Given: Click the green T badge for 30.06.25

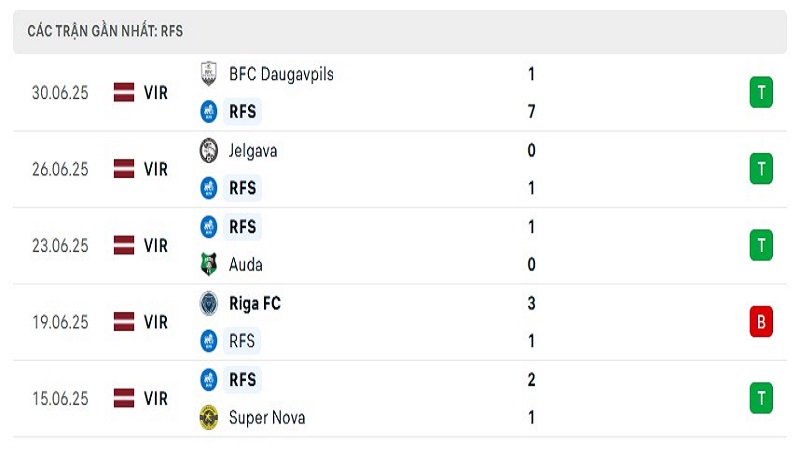Looking at the screenshot, I should [761, 92].
